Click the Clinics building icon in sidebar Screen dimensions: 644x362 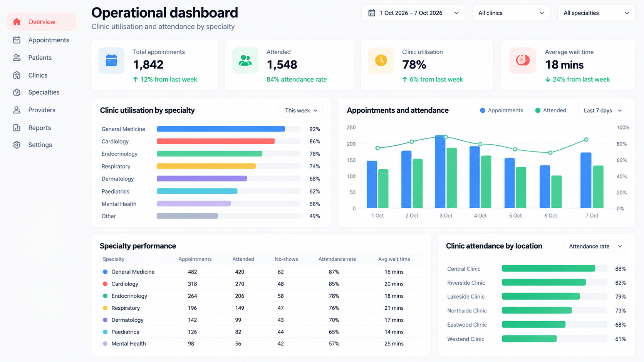coord(17,75)
